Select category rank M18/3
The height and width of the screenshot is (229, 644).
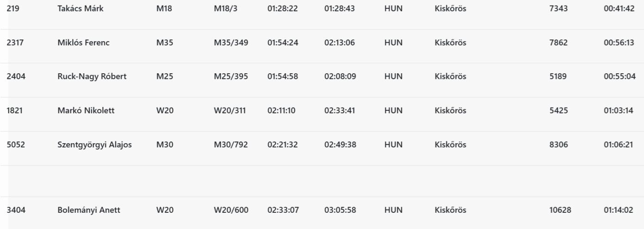(x=225, y=9)
